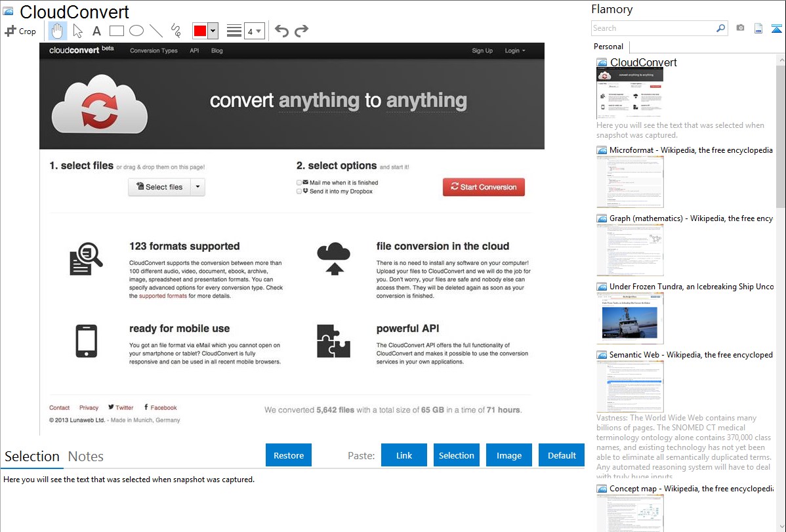Image resolution: width=786 pixels, height=532 pixels.
Task: Click the red color swatch
Action: [x=200, y=31]
